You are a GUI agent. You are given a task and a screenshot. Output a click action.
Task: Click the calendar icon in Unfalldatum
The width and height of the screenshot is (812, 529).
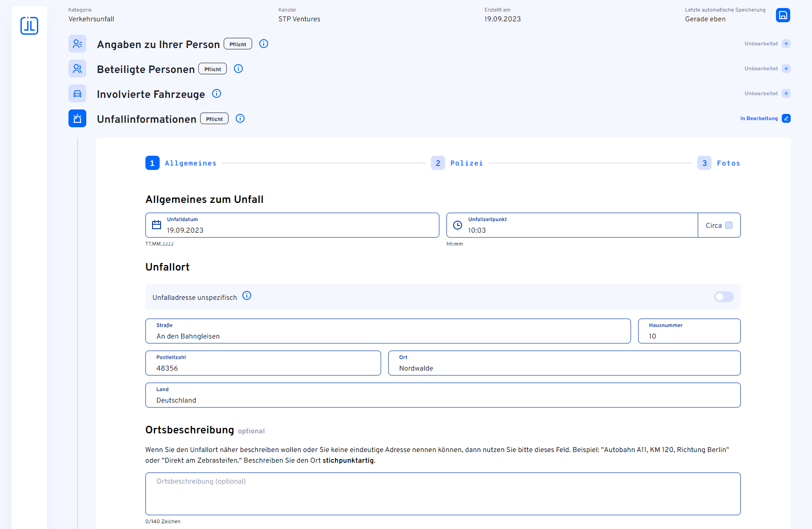[157, 225]
